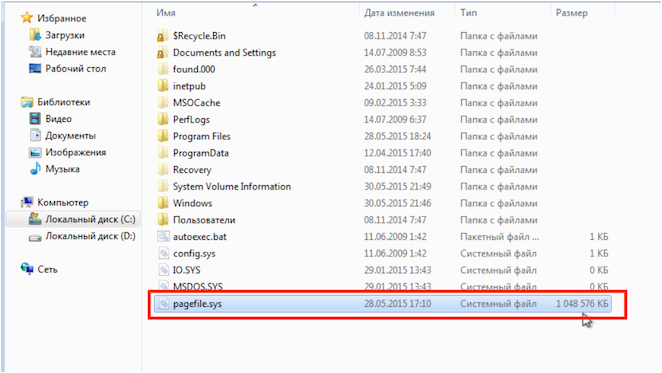Select the autoexec.bat name text
Viewport: 662px width, 373px height.
click(x=200, y=237)
